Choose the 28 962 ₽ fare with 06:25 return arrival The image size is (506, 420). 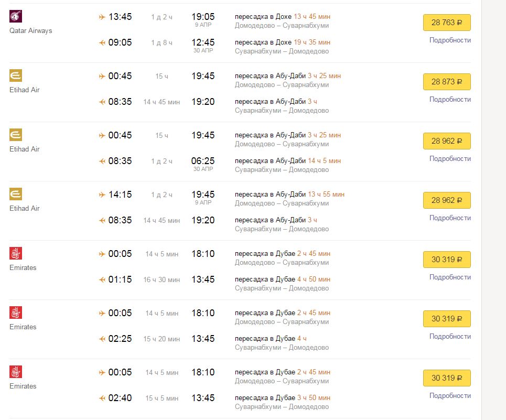[447, 141]
